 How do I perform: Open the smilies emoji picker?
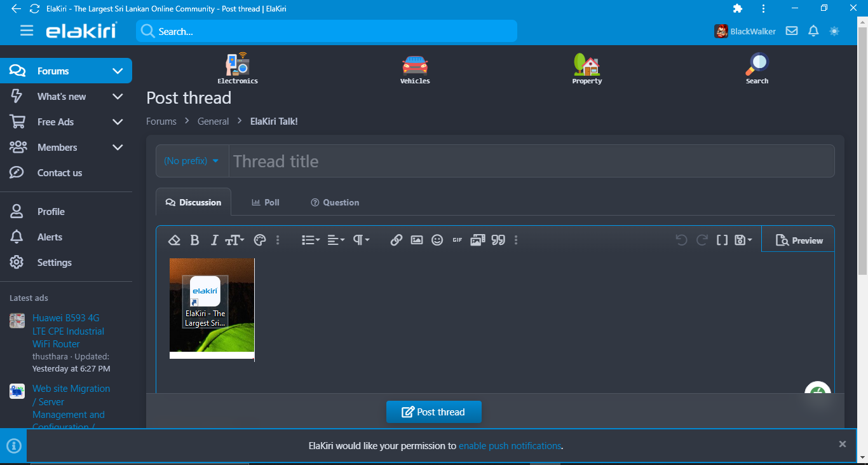(437, 240)
